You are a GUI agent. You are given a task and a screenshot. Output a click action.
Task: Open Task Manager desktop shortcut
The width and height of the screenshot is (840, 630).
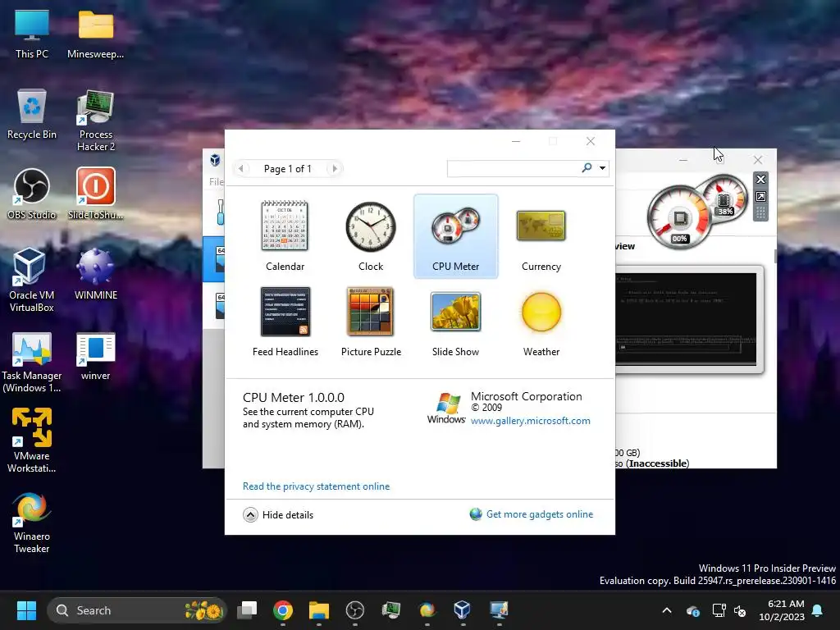(32, 362)
